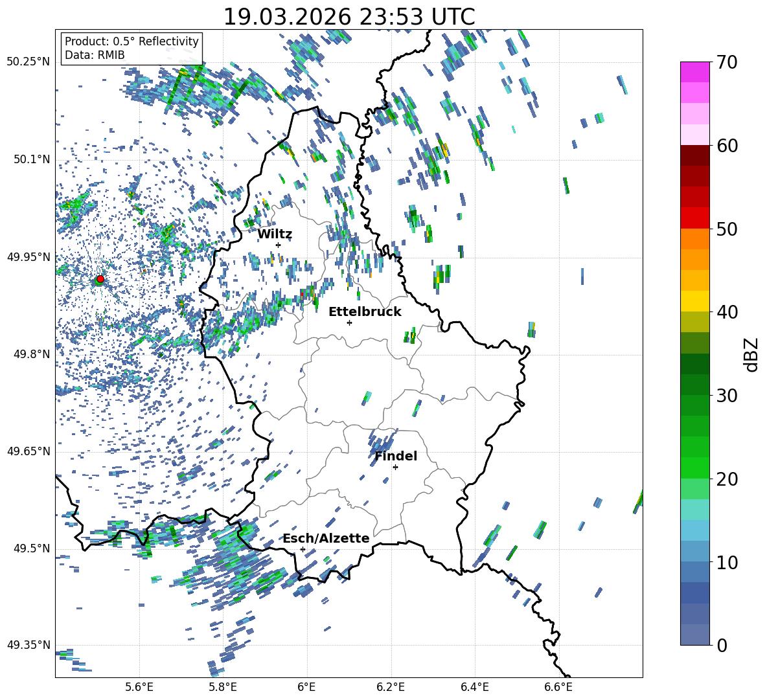Select the Esch/Alzette station cross marker

pyautogui.click(x=303, y=549)
